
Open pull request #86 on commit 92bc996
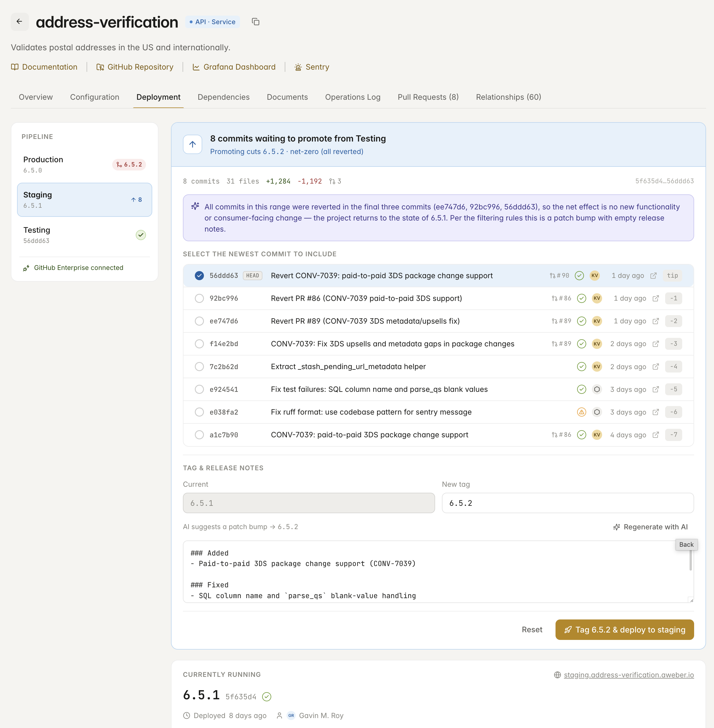(x=561, y=298)
